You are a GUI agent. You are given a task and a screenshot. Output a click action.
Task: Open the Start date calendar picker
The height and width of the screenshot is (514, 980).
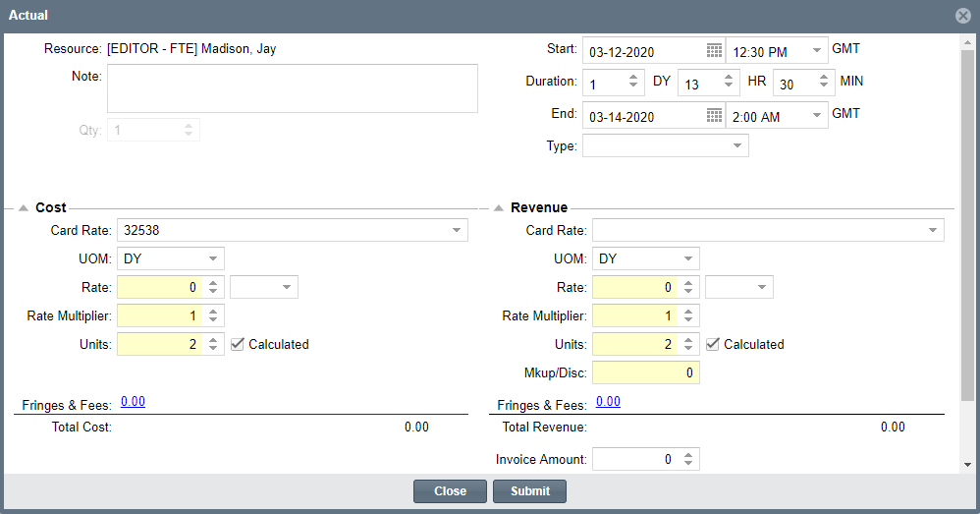(714, 51)
